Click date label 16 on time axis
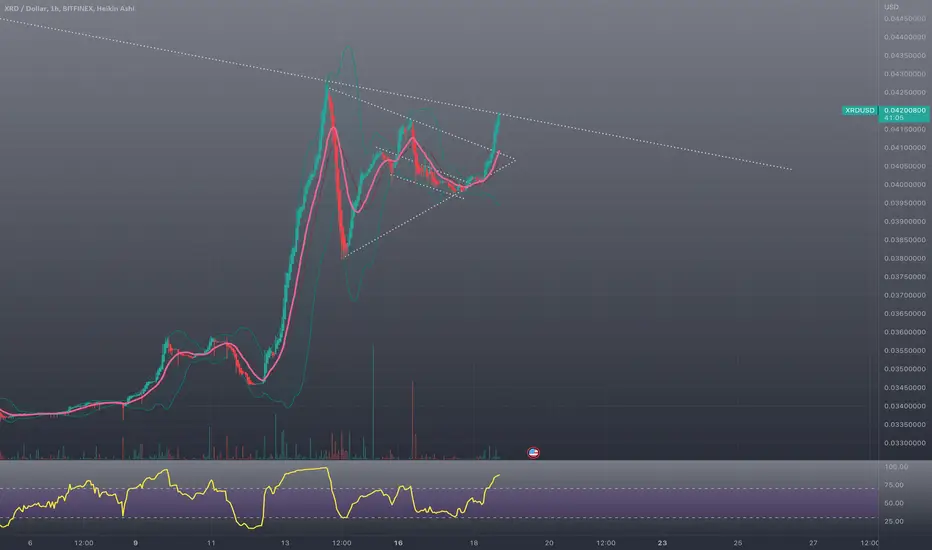932x550 pixels. point(398,543)
